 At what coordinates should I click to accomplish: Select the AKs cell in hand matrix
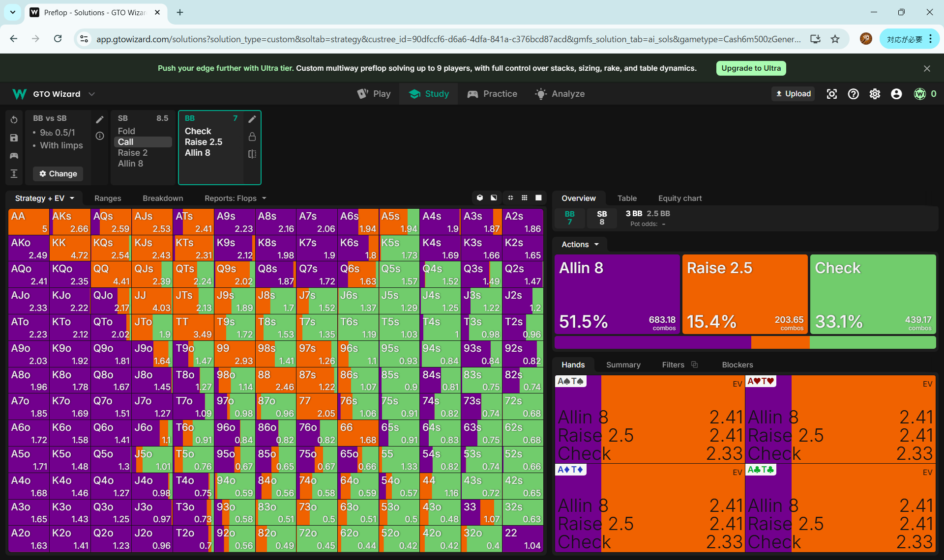click(x=70, y=222)
